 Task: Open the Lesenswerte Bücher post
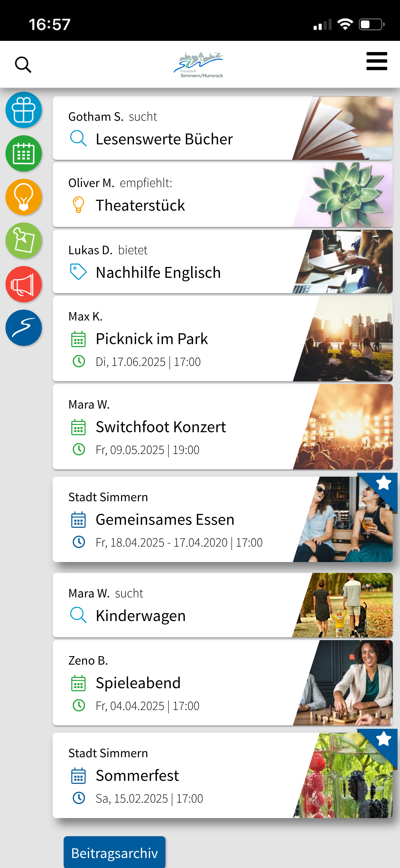point(223,128)
